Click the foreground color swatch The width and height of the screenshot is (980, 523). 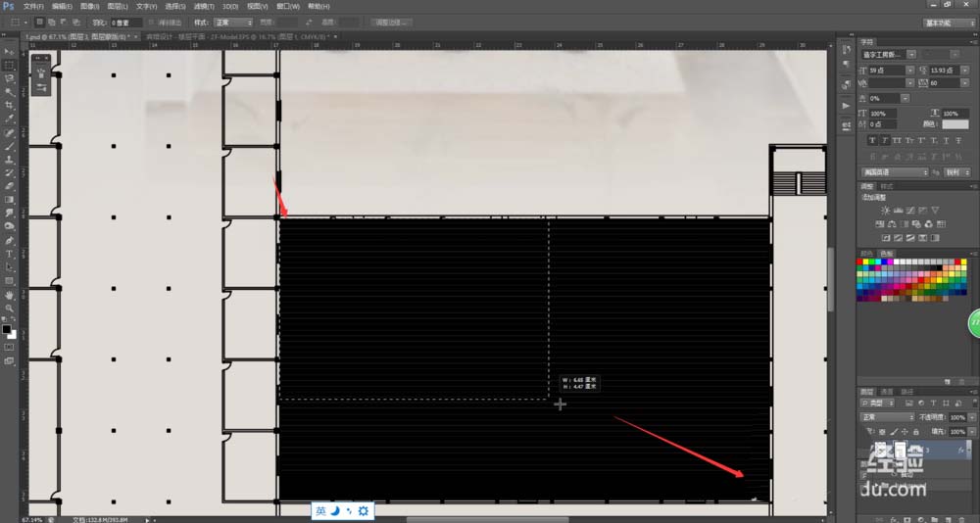[x=6, y=329]
